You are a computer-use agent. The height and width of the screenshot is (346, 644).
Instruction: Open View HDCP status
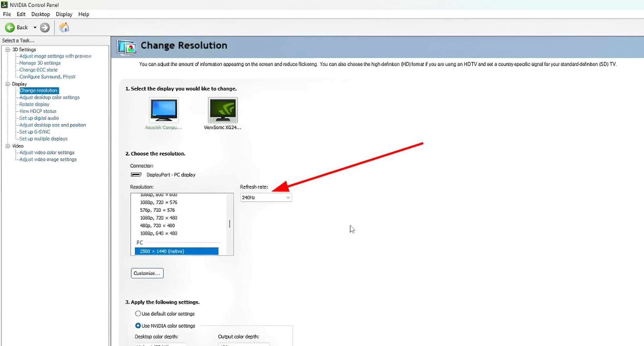38,111
